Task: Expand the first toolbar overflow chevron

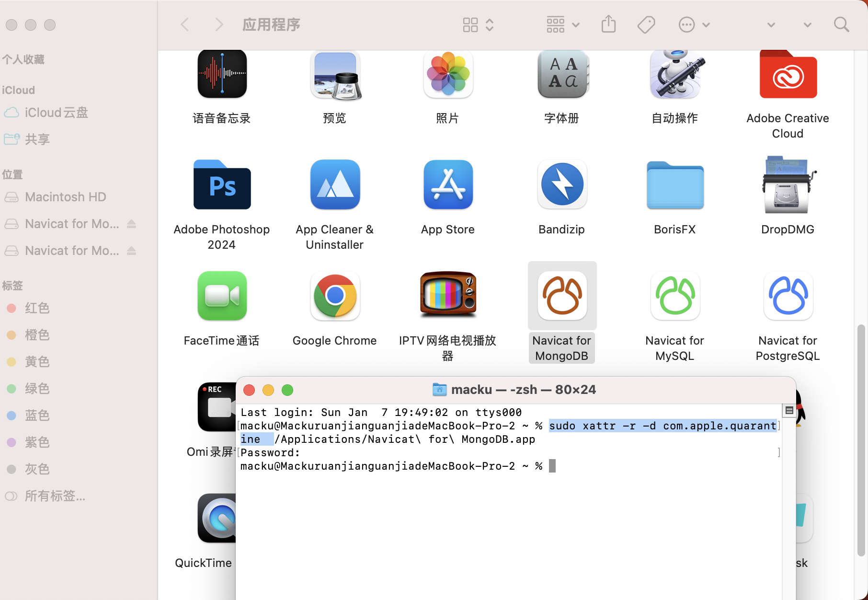Action: [771, 25]
